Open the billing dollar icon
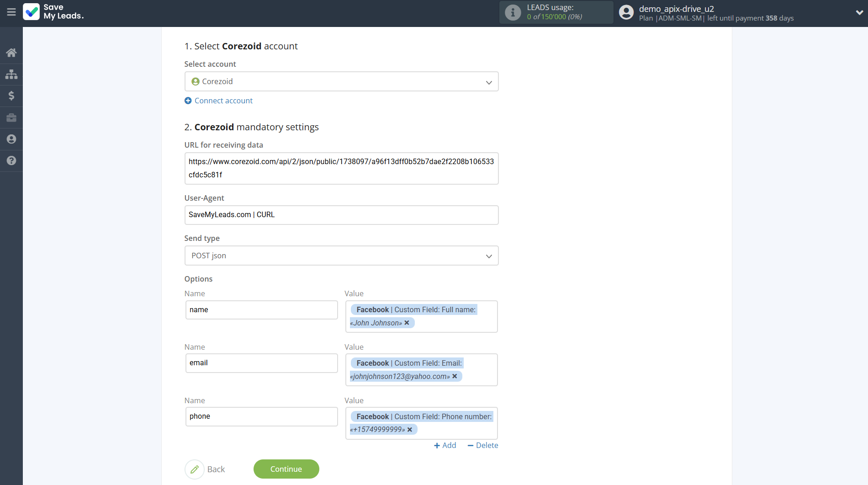The image size is (868, 485). [11, 96]
